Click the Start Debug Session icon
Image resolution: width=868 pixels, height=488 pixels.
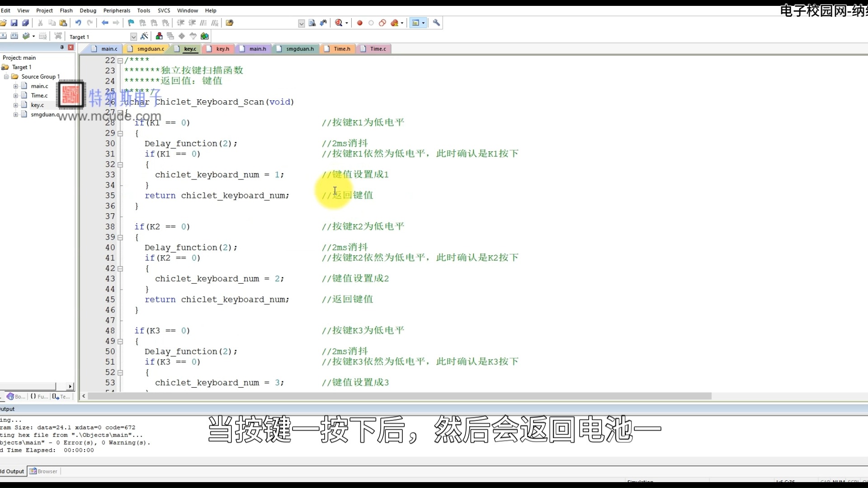click(339, 23)
